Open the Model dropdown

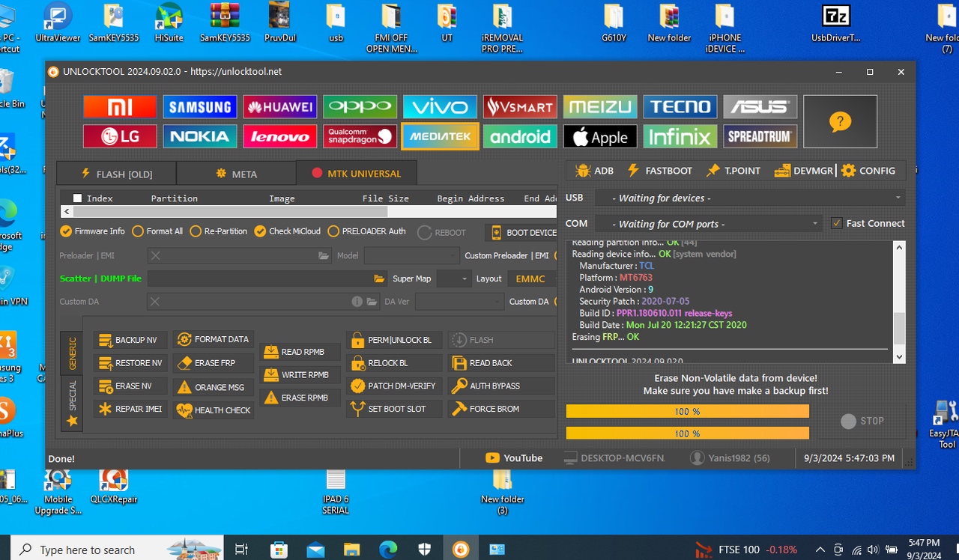411,255
